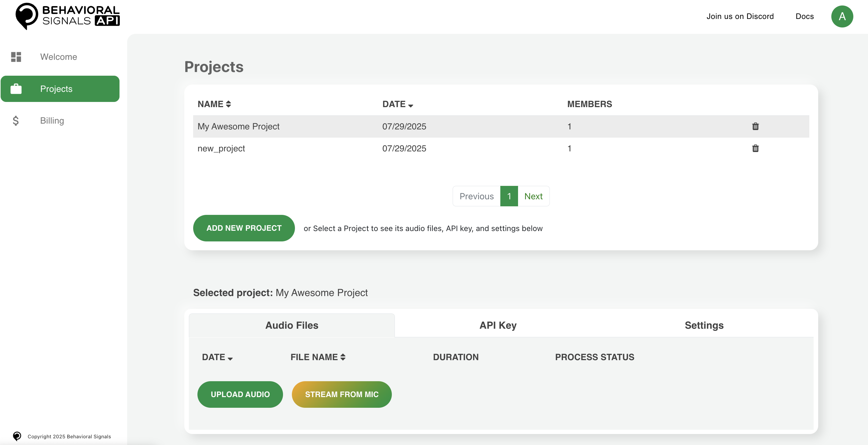868x445 pixels.
Task: Select the new_project row
Action: pyautogui.click(x=221, y=148)
